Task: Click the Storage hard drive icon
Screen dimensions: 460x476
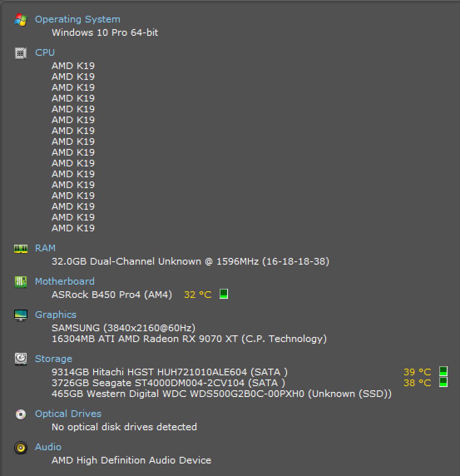Action: [x=21, y=359]
